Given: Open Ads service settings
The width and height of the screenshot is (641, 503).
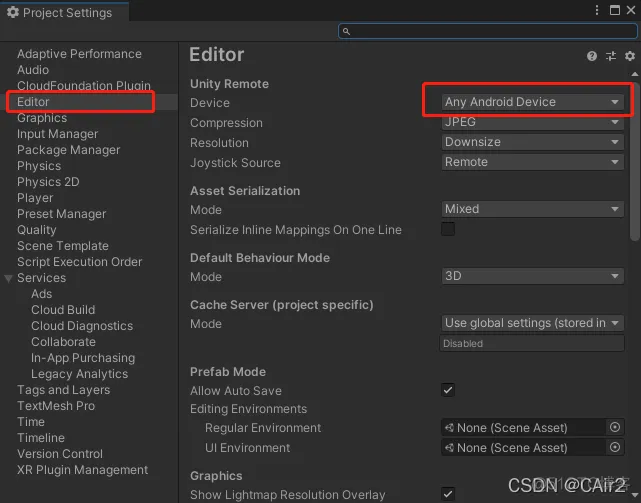Looking at the screenshot, I should click(x=42, y=294).
